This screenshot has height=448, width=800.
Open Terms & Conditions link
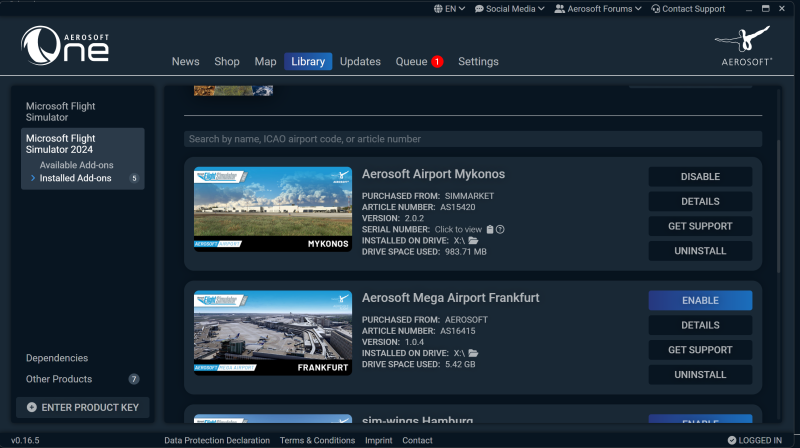[x=317, y=440]
